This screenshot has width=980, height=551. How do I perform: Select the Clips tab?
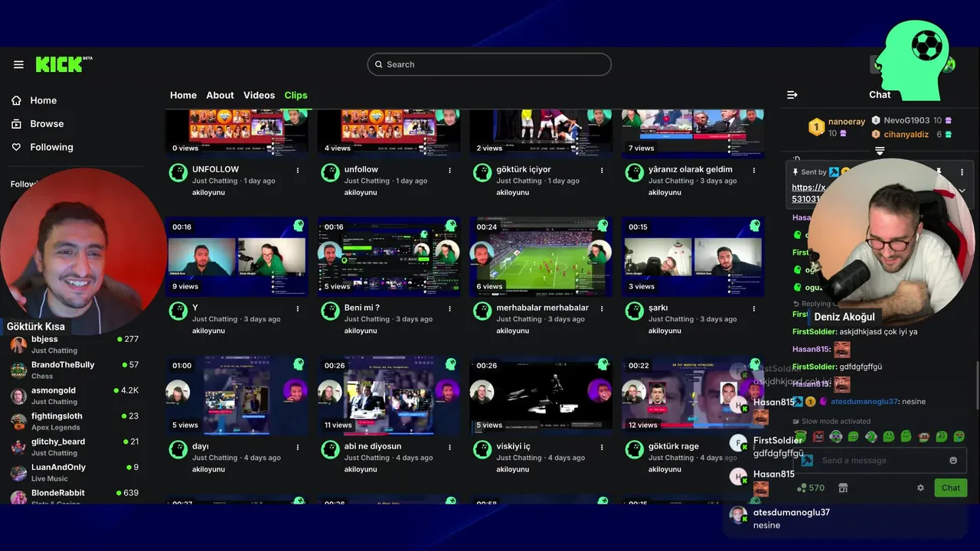(296, 95)
